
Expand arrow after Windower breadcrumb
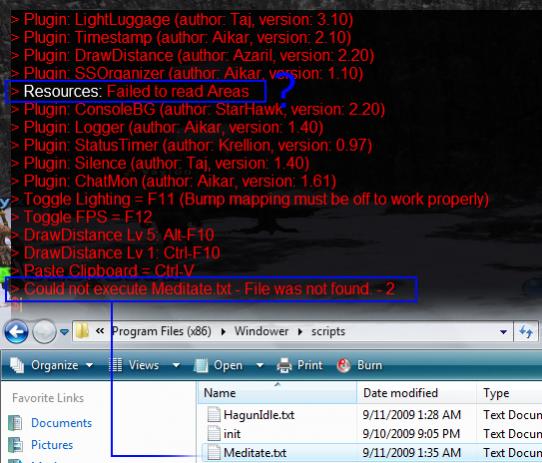pos(300,332)
